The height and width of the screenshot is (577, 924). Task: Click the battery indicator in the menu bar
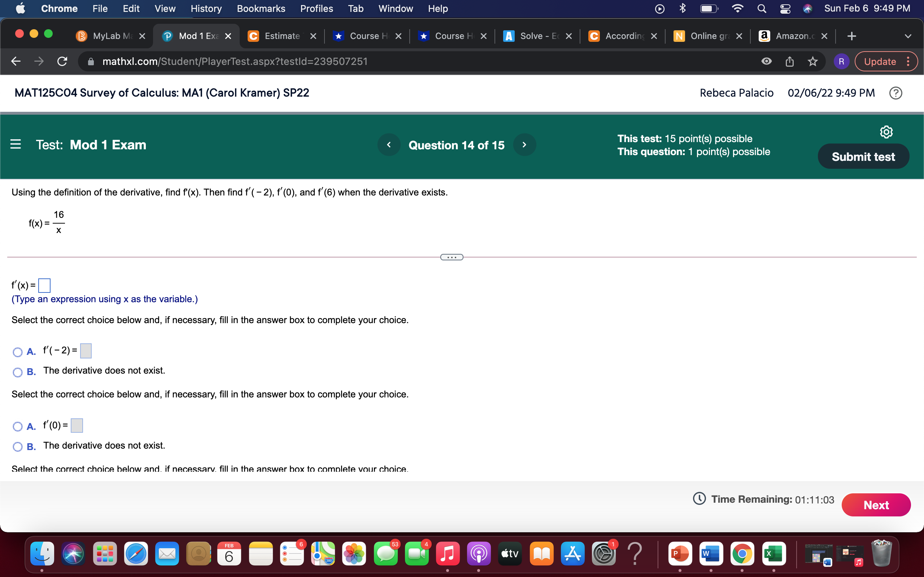[x=709, y=8]
